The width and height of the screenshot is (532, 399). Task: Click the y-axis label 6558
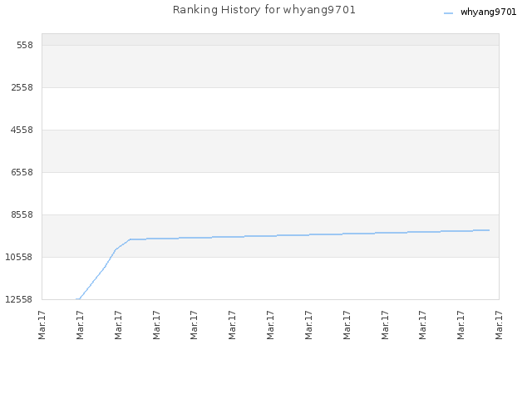(22, 172)
